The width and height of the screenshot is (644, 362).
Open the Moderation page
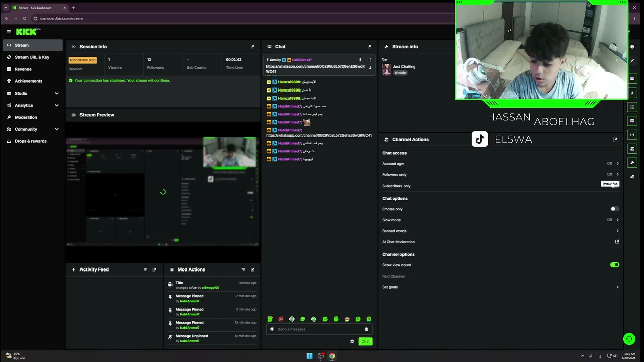pos(33,117)
